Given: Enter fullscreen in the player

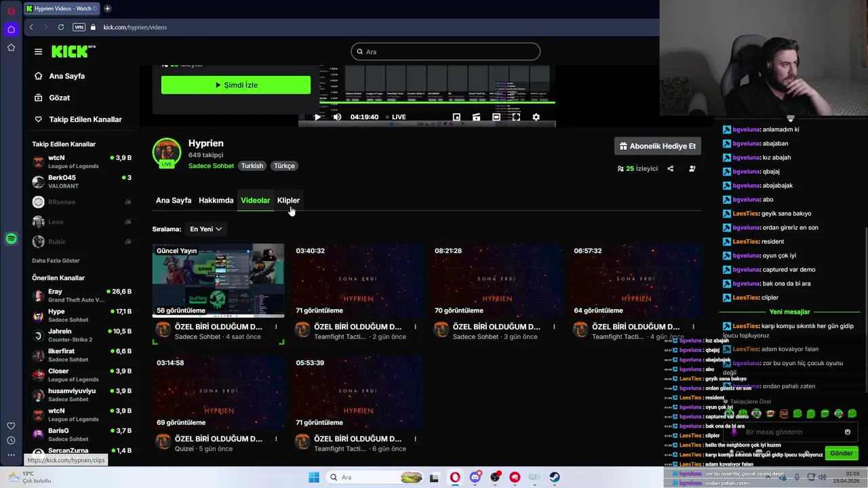Looking at the screenshot, I should click(516, 117).
